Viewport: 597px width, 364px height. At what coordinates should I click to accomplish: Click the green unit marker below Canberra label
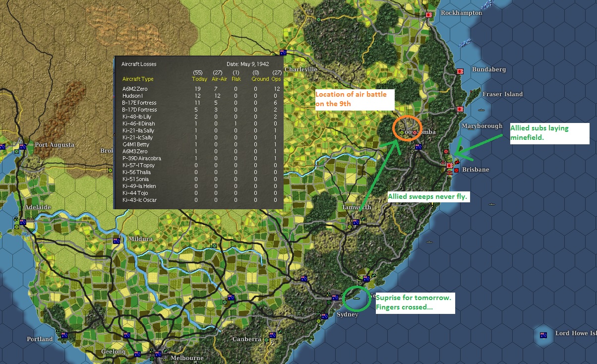coord(267,341)
